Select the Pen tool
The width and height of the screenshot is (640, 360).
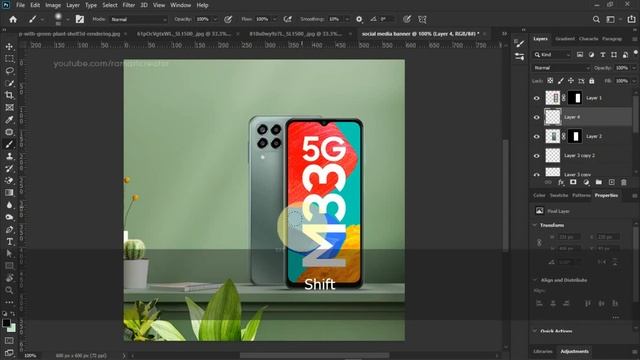9,229
